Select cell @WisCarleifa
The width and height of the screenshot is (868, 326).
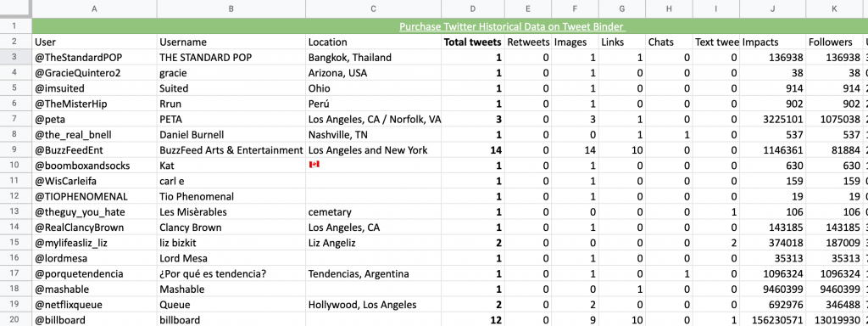coord(94,182)
